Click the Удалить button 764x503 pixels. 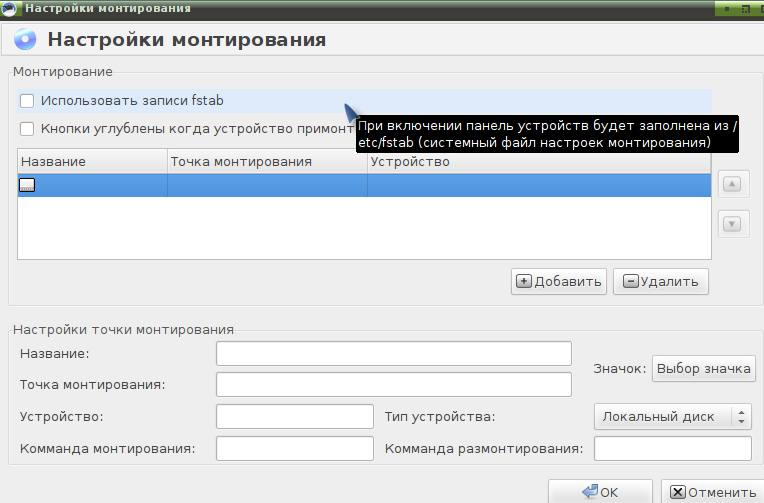(x=661, y=282)
